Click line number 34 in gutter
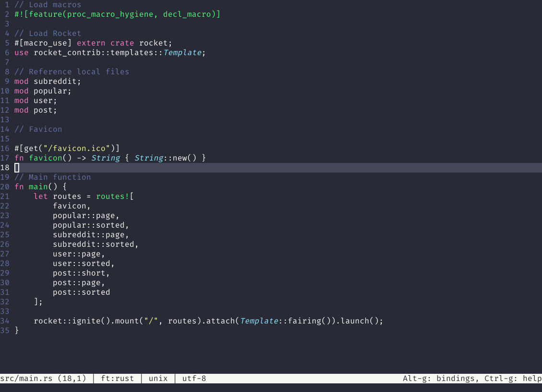Viewport: 542px width, 392px height. click(x=5, y=321)
